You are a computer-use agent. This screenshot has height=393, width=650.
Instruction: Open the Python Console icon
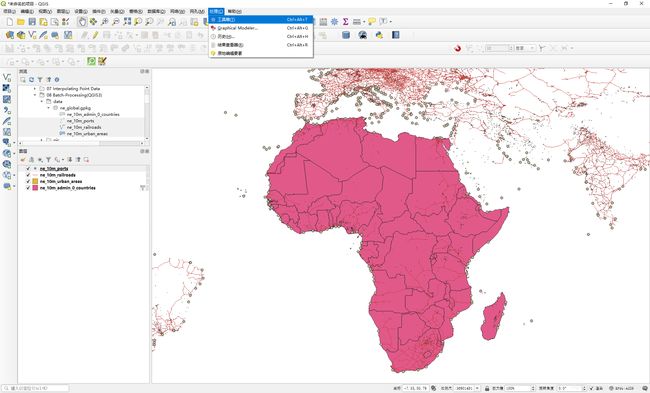click(379, 35)
